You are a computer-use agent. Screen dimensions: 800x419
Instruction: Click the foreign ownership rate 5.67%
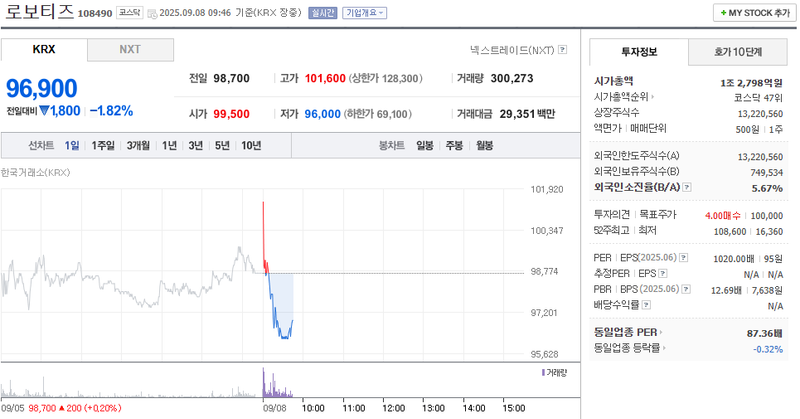coord(767,189)
